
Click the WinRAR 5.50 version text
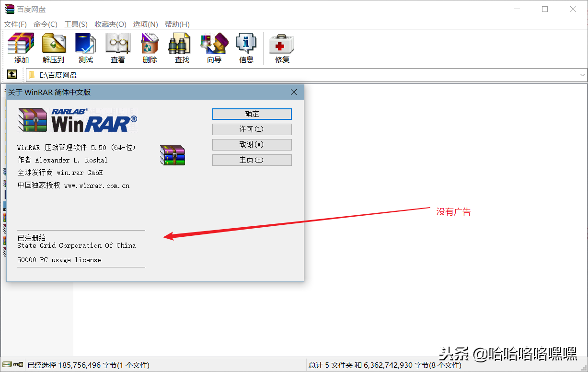77,148
